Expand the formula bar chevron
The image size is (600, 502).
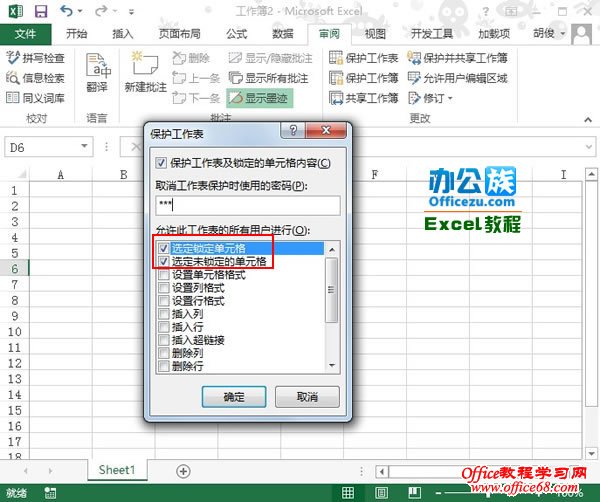[589, 147]
